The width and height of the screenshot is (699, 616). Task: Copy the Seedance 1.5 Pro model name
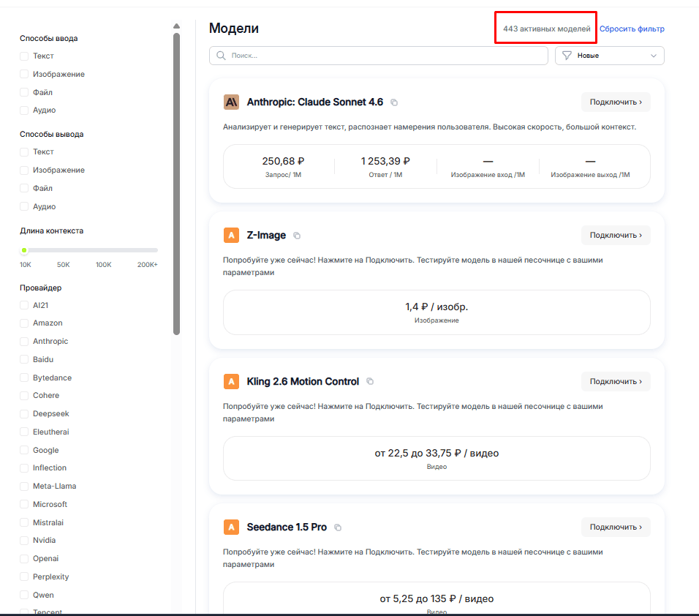pos(338,527)
